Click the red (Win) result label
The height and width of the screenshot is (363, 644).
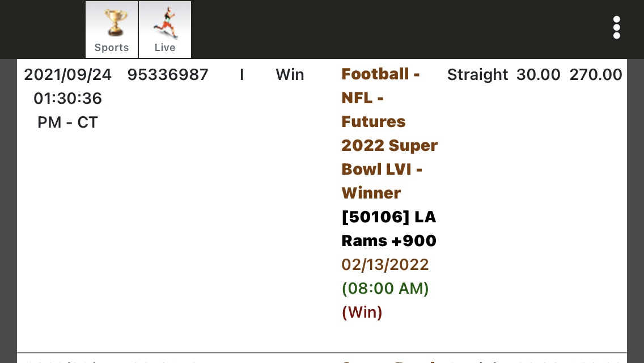click(362, 313)
